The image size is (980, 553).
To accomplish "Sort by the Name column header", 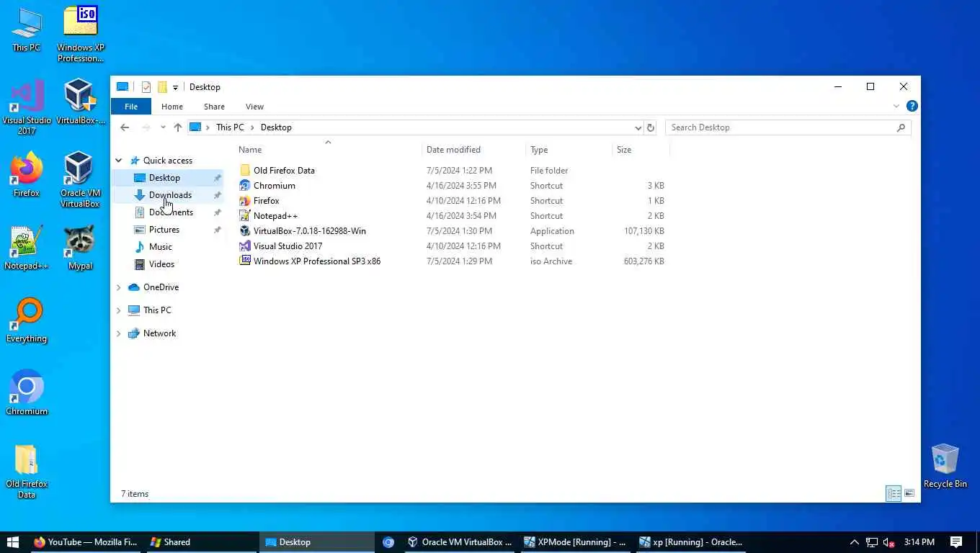I will [329, 150].
